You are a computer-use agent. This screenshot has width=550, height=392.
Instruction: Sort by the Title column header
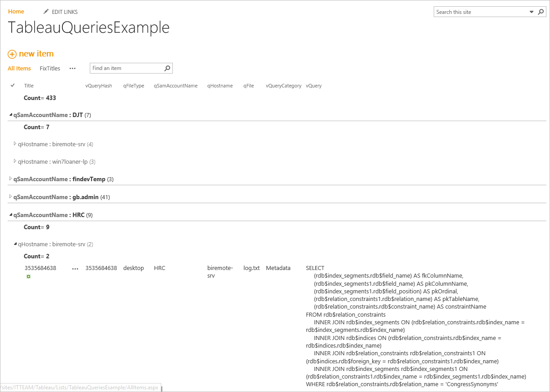point(29,86)
